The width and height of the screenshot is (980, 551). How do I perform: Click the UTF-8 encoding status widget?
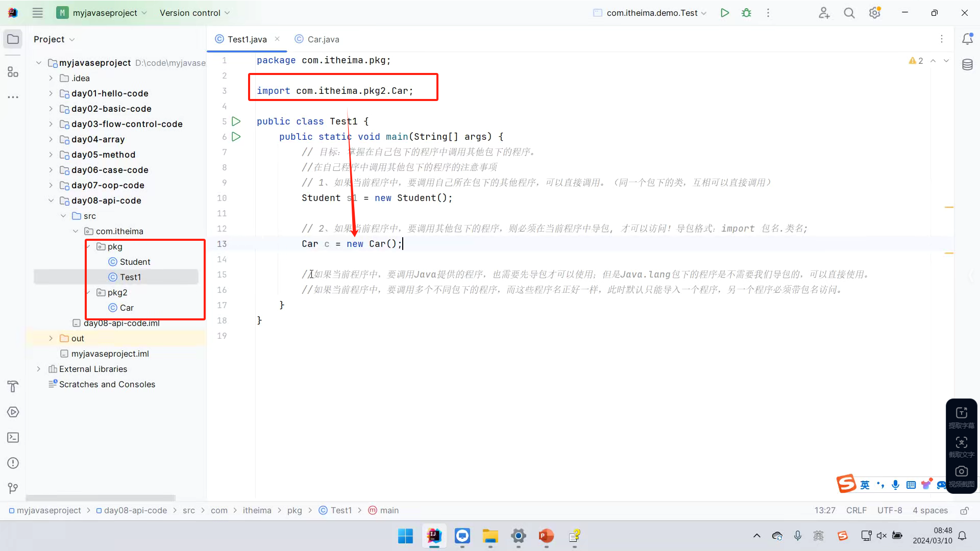(889, 511)
